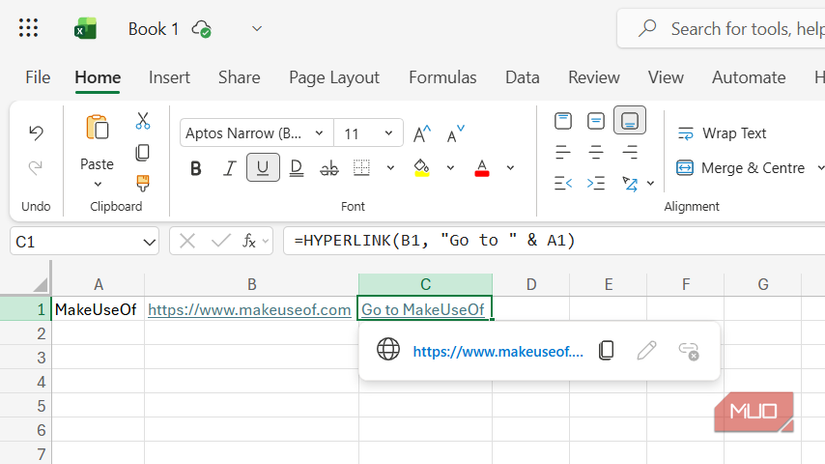Toggle bottom vertical alignment

coord(630,120)
